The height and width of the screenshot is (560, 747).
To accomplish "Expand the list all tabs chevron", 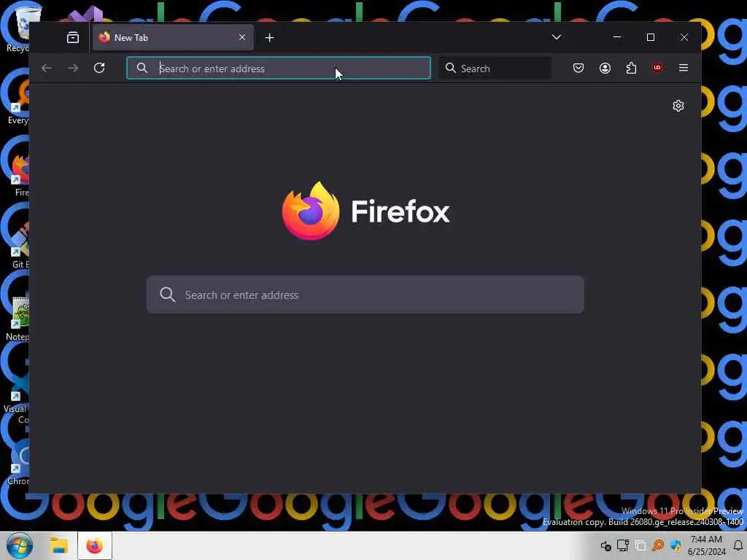I will (557, 37).
